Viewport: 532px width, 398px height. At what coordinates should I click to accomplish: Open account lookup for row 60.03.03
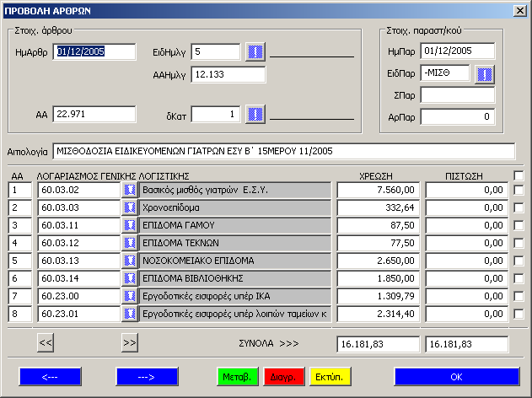click(129, 207)
